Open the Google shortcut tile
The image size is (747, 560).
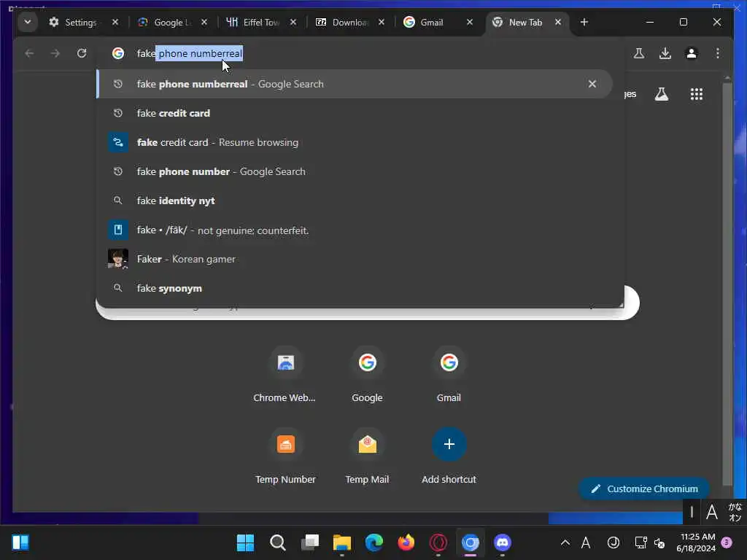pyautogui.click(x=367, y=375)
